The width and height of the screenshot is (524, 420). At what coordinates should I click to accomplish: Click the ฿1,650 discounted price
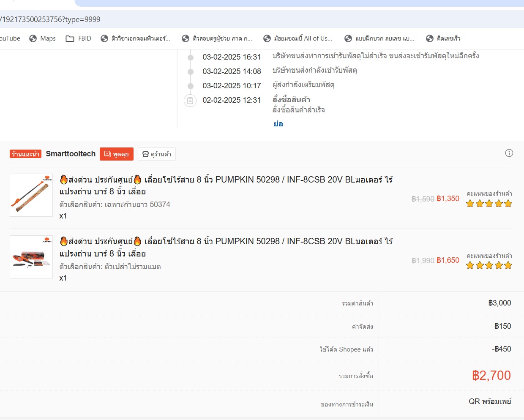(448, 260)
